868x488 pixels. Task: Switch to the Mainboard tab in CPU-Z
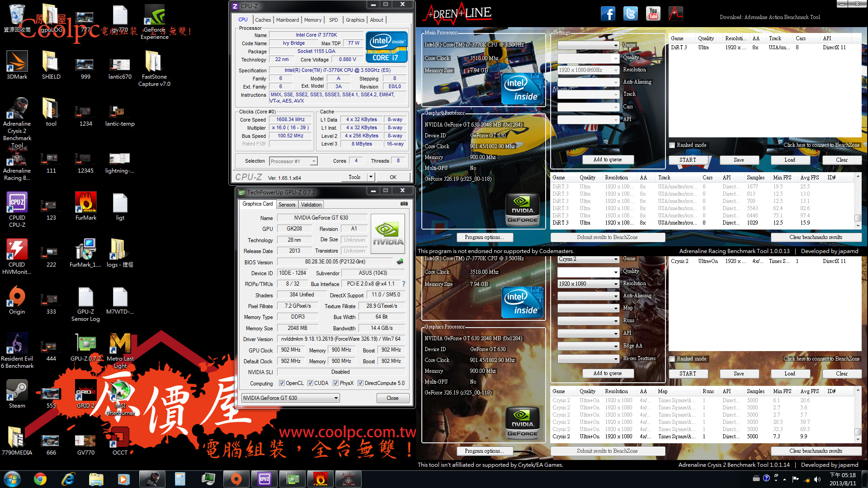tap(287, 20)
